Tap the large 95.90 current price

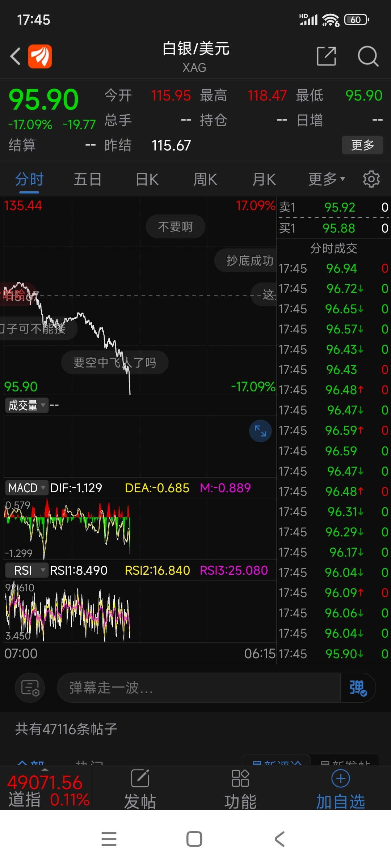43,99
